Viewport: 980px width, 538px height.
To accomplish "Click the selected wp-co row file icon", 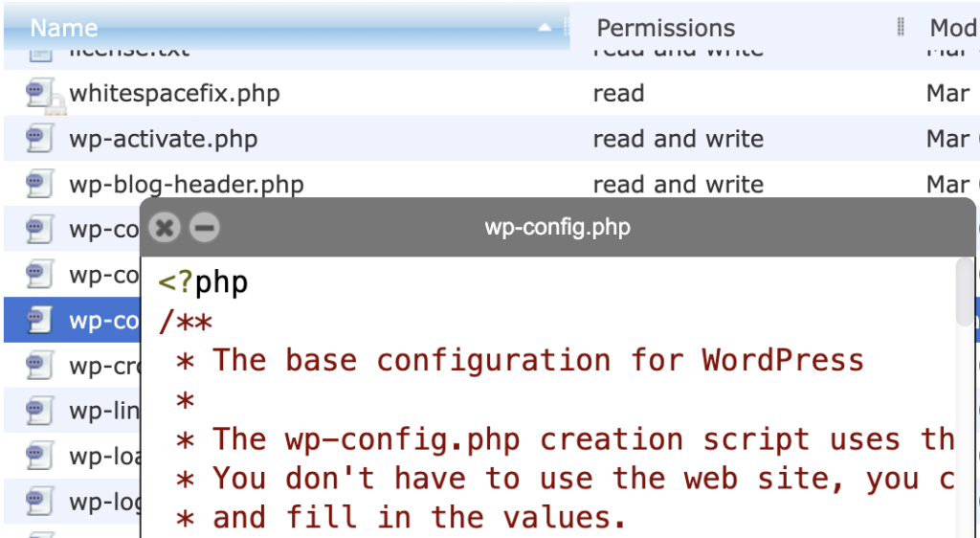I will 40,320.
